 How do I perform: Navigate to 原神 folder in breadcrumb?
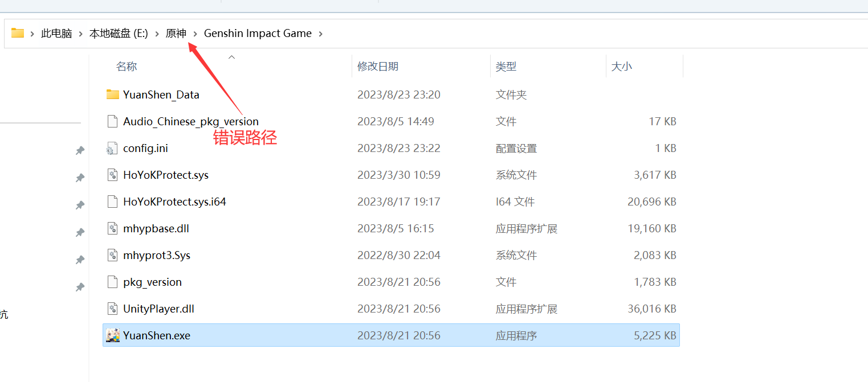176,34
